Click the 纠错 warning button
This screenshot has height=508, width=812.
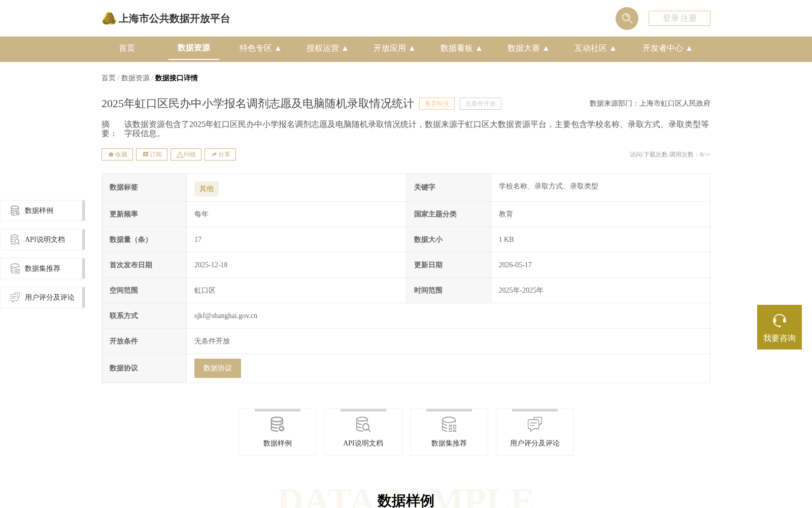pyautogui.click(x=186, y=154)
